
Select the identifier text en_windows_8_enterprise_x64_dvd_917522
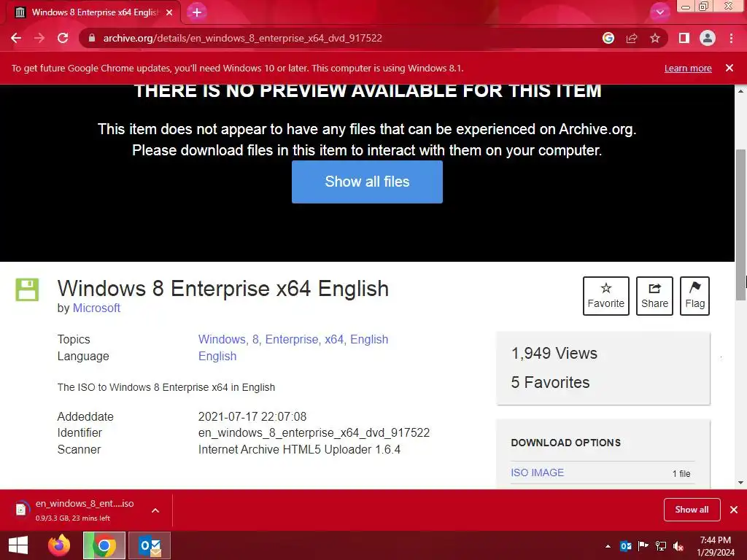(x=314, y=433)
